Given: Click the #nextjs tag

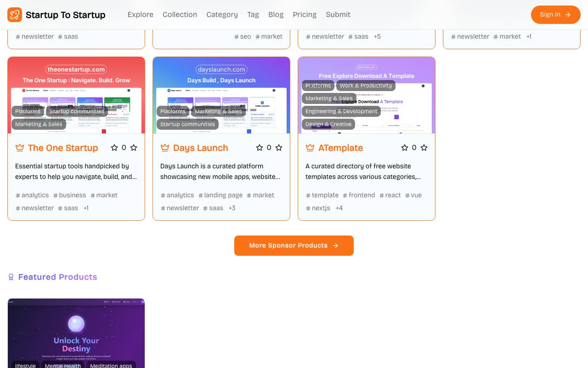Looking at the screenshot, I should [318, 208].
